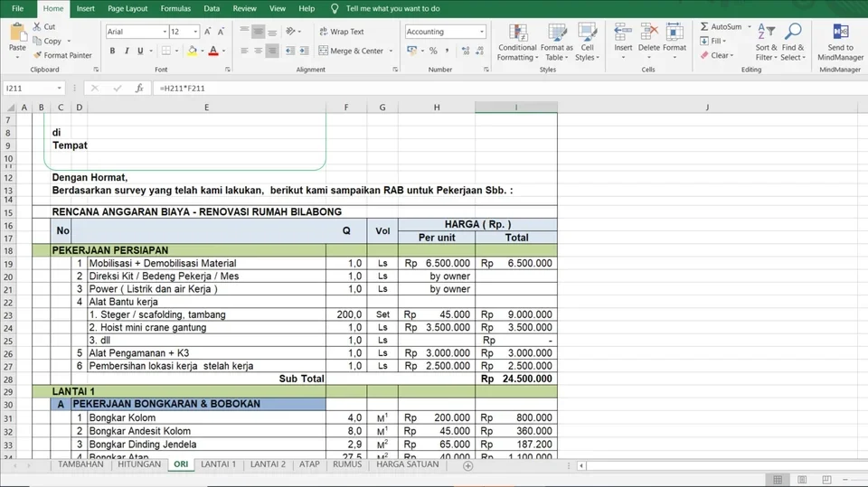Screen dimensions: 868x487
Task: Toggle Bold formatting
Action: pyautogui.click(x=112, y=51)
